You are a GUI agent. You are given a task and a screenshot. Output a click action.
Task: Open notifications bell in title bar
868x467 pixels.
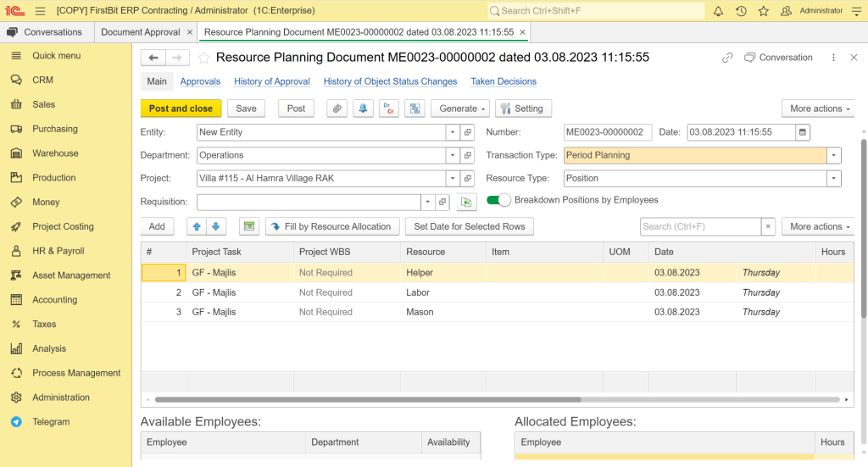[x=718, y=10]
